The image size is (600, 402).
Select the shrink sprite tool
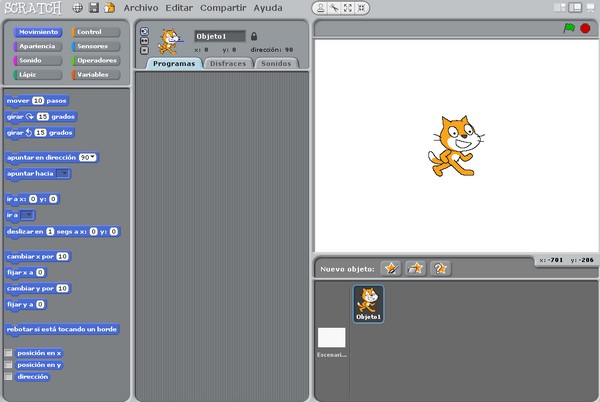tap(361, 8)
